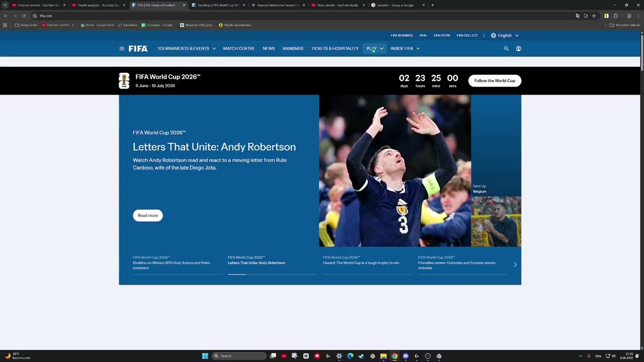Image resolution: width=644 pixels, height=362 pixels.
Task: Open the bookmarks apps grid icon
Action: point(5,25)
